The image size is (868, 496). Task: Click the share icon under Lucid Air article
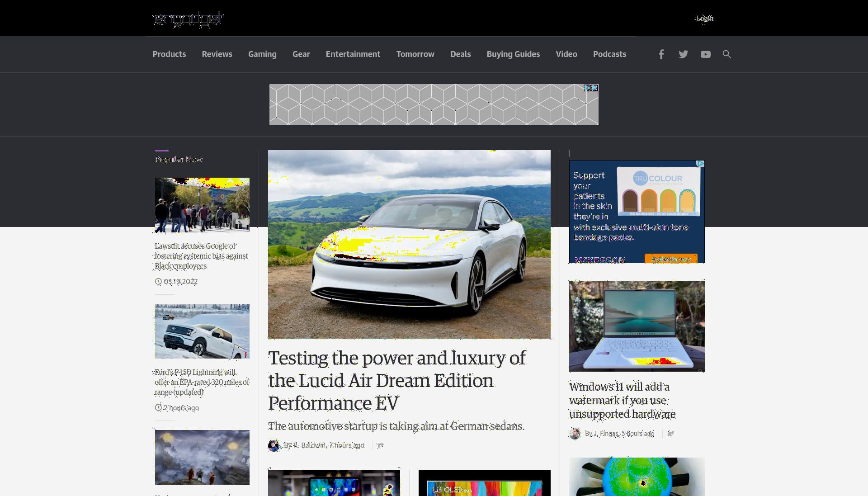(380, 445)
